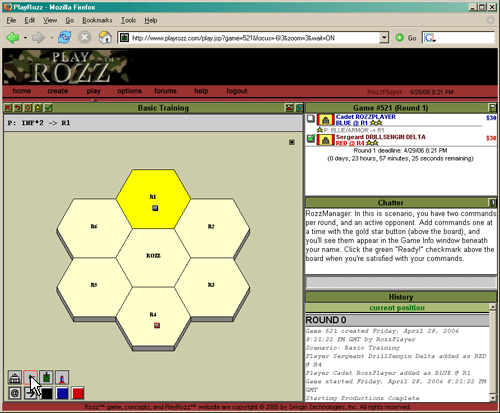Select the center ROZZ hex
This screenshot has width=500, height=413.
coord(153,258)
